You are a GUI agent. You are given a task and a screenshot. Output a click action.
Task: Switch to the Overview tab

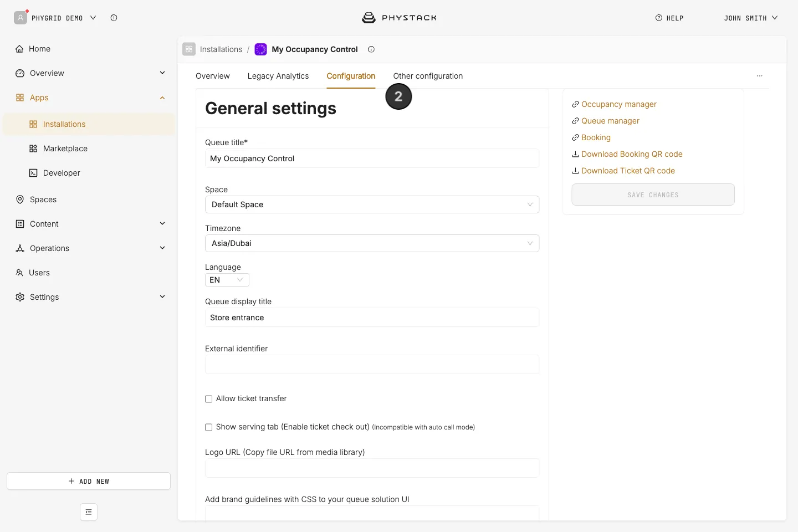coord(213,76)
